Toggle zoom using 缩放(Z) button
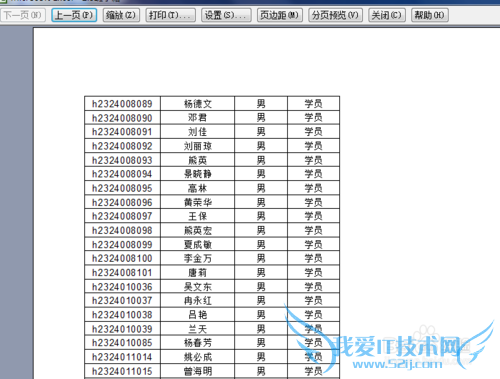 tap(121, 15)
